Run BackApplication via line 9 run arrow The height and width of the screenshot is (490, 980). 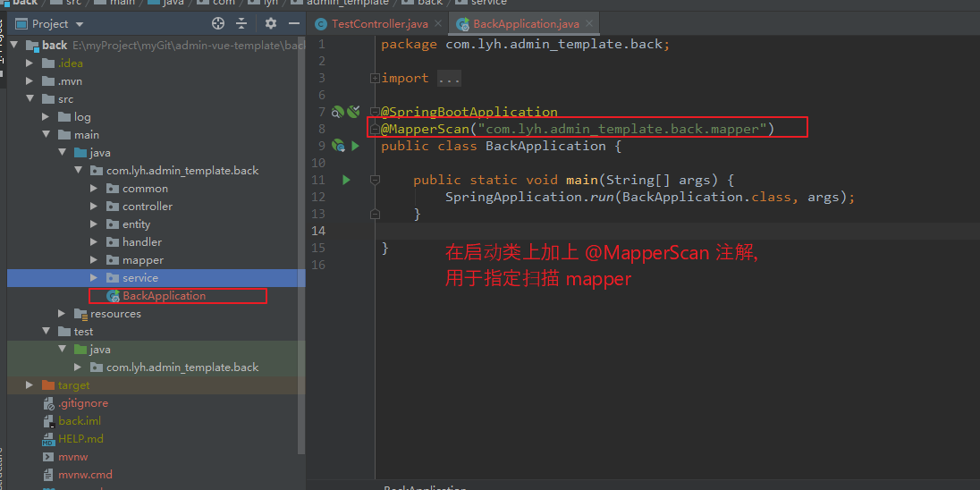click(x=355, y=146)
